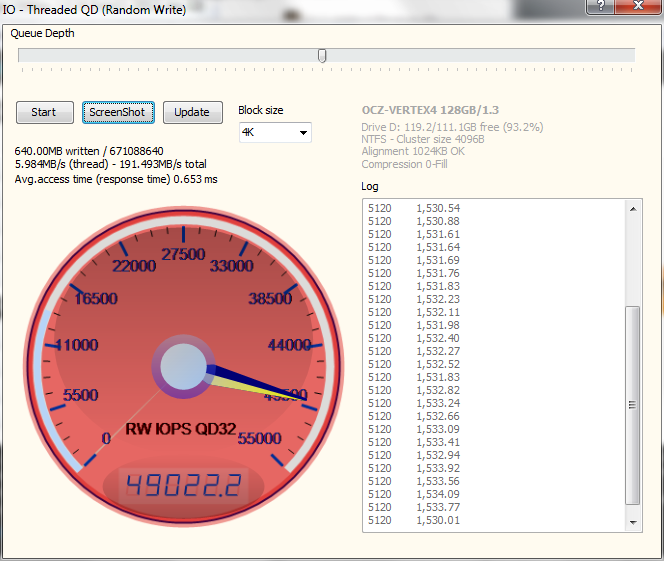Click the Update button
664x561 pixels.
point(192,112)
